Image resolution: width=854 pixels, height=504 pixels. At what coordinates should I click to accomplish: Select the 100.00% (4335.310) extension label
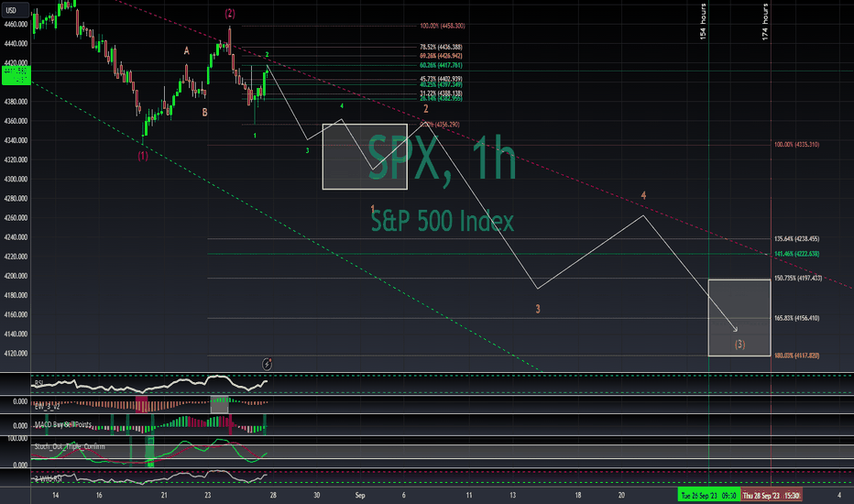tap(796, 145)
